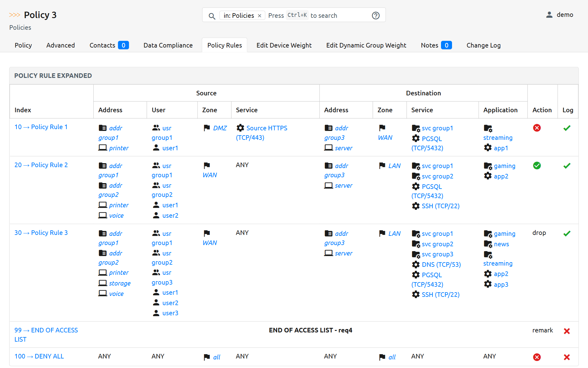Click the red deny icon for Policy Rule 1
This screenshot has width=588, height=368.
click(537, 128)
